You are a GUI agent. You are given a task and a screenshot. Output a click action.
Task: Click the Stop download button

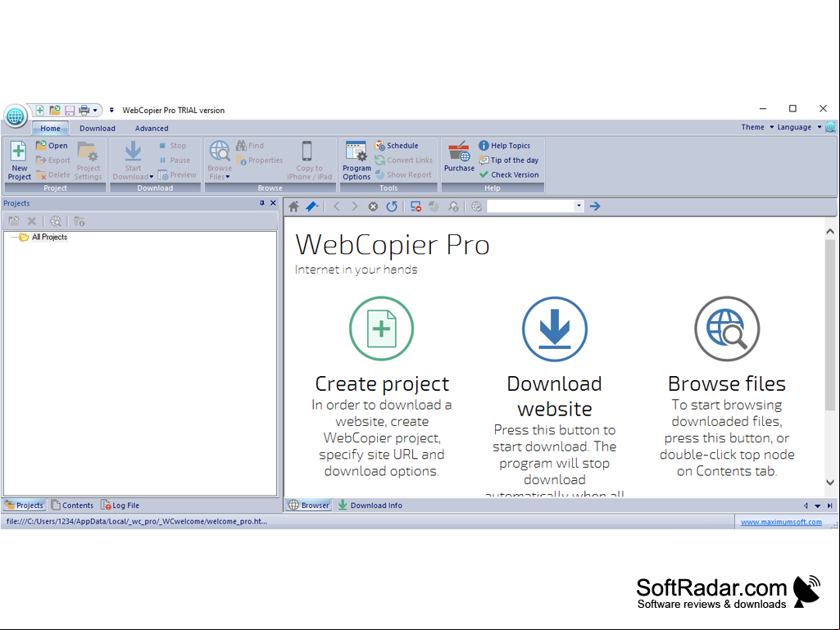point(172,145)
